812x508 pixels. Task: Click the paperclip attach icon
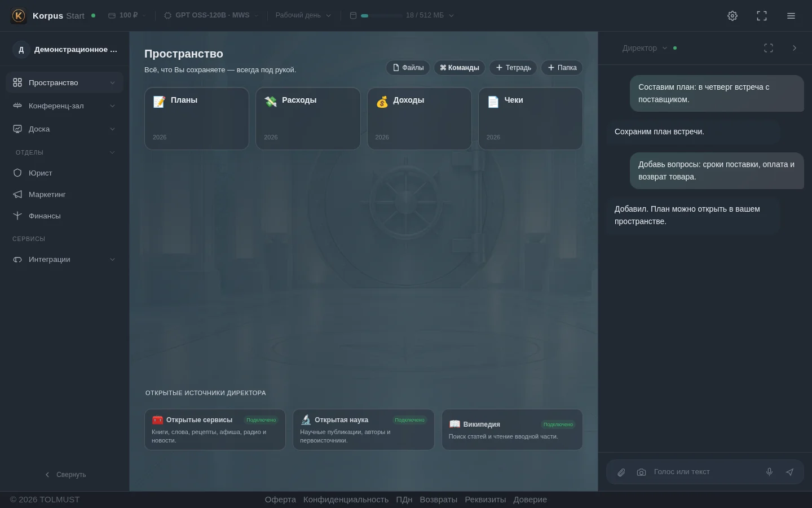pos(621,472)
